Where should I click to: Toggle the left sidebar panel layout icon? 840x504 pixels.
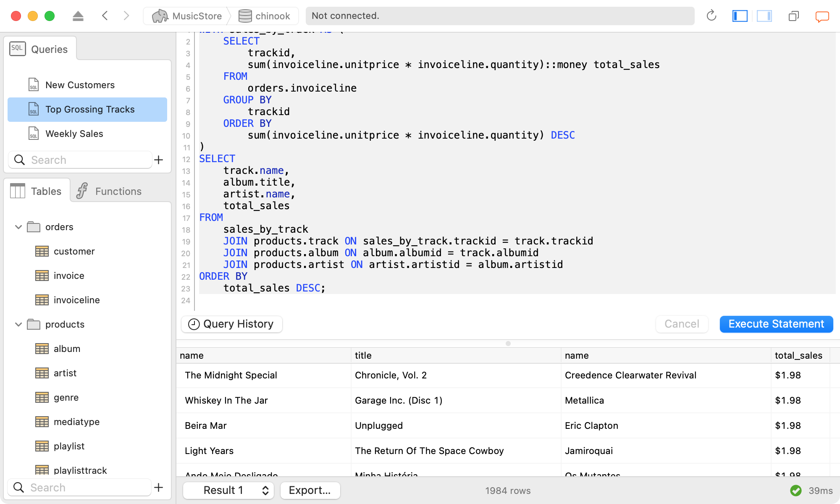739,15
